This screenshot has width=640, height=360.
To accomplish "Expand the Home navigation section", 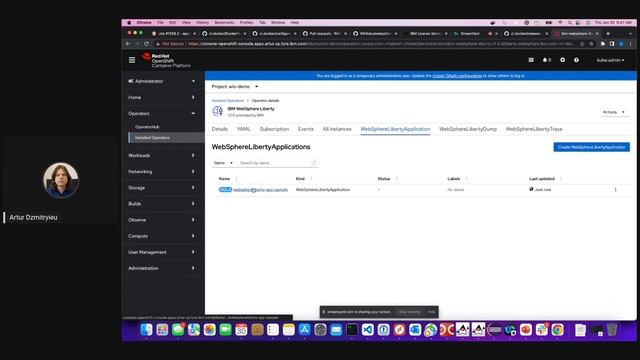I will 162,98.
